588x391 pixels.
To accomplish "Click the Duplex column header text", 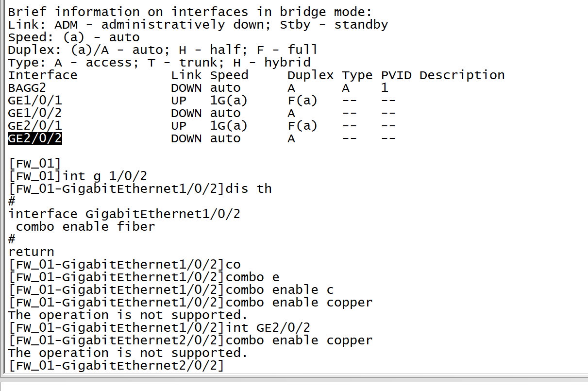I will click(310, 75).
